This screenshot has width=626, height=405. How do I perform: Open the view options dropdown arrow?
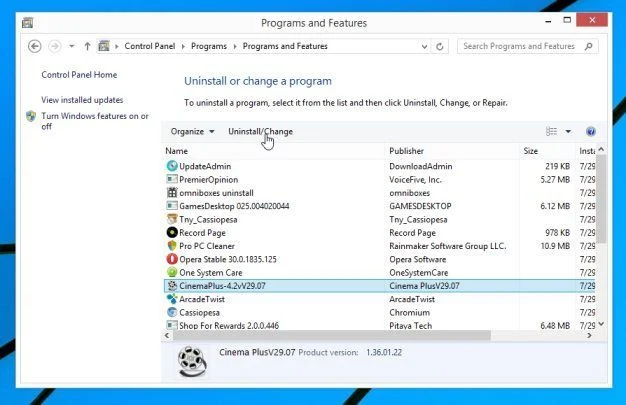pos(568,131)
